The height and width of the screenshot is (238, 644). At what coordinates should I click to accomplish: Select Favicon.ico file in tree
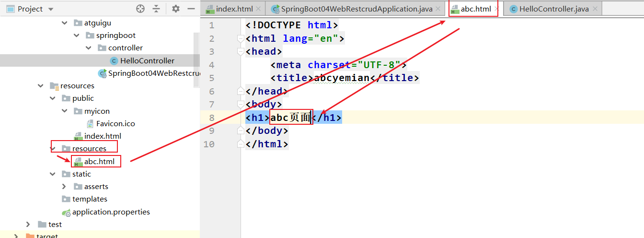tap(115, 123)
